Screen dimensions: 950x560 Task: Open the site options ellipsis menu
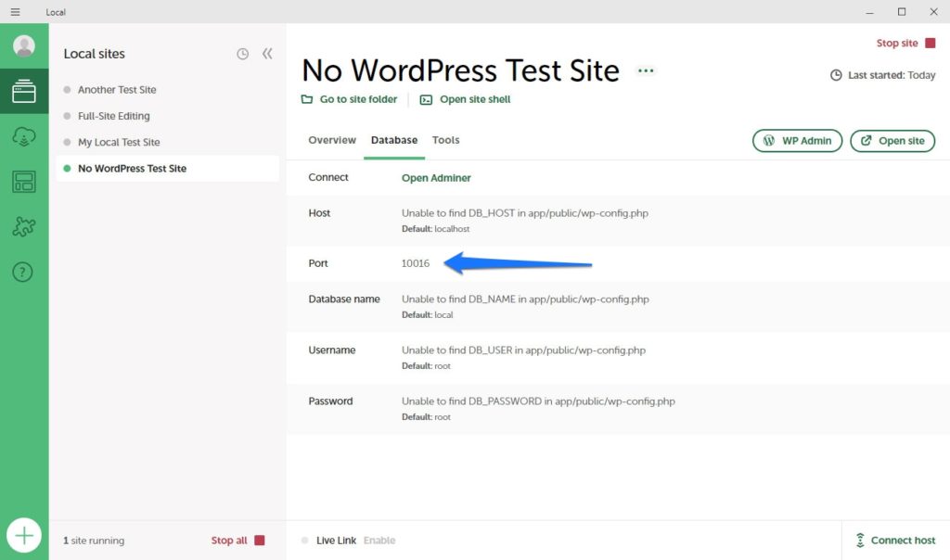point(646,70)
